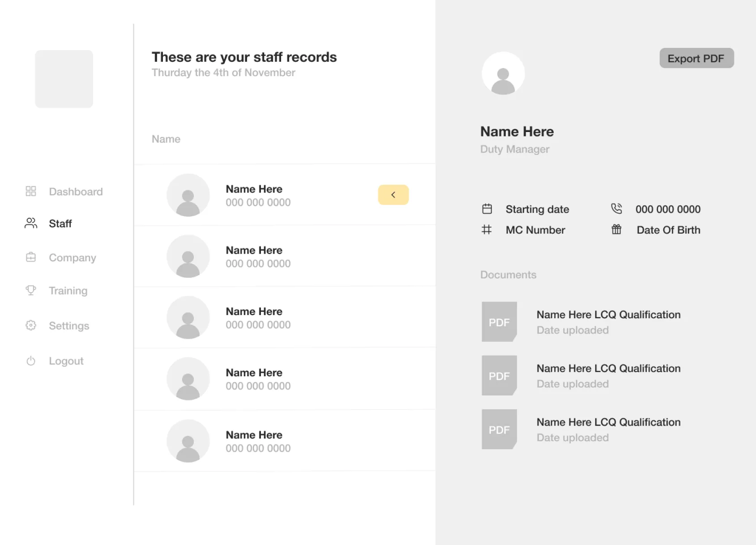Click the Export PDF button
This screenshot has width=756, height=545.
(x=696, y=58)
